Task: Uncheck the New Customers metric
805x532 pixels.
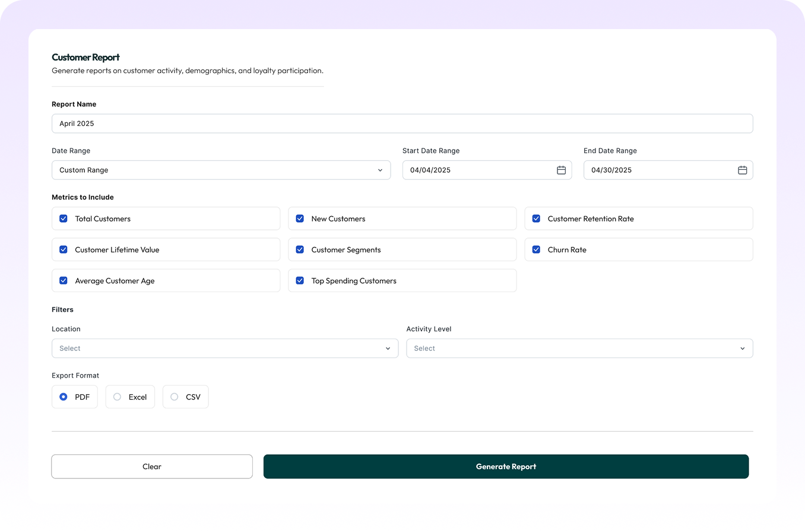Action: click(300, 218)
